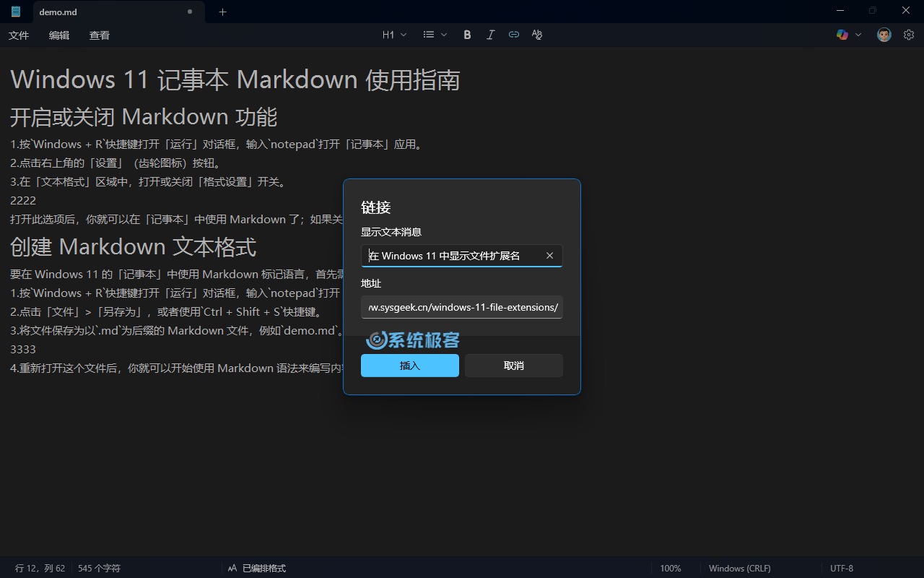Toggle bold formatting

pyautogui.click(x=467, y=35)
